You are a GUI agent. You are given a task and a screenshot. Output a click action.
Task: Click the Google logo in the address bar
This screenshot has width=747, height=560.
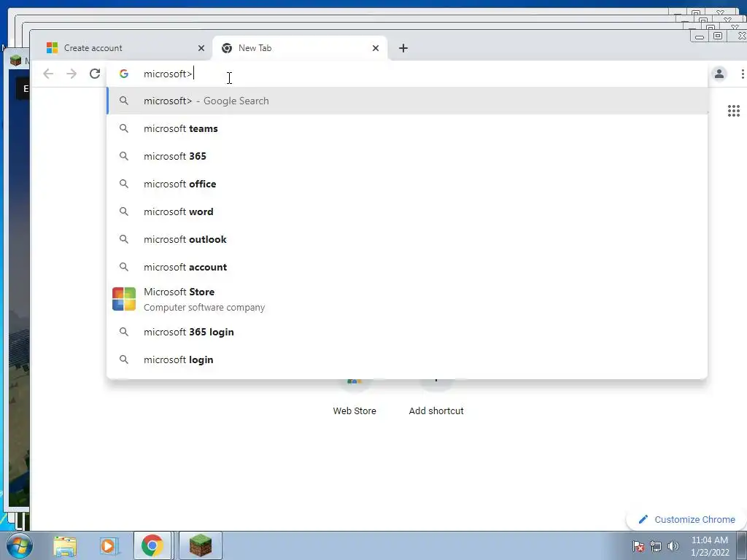tap(124, 74)
